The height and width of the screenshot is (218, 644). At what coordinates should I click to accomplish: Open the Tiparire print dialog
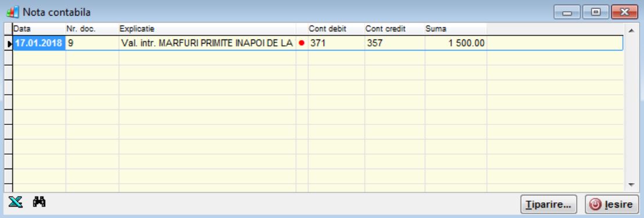coord(549,204)
